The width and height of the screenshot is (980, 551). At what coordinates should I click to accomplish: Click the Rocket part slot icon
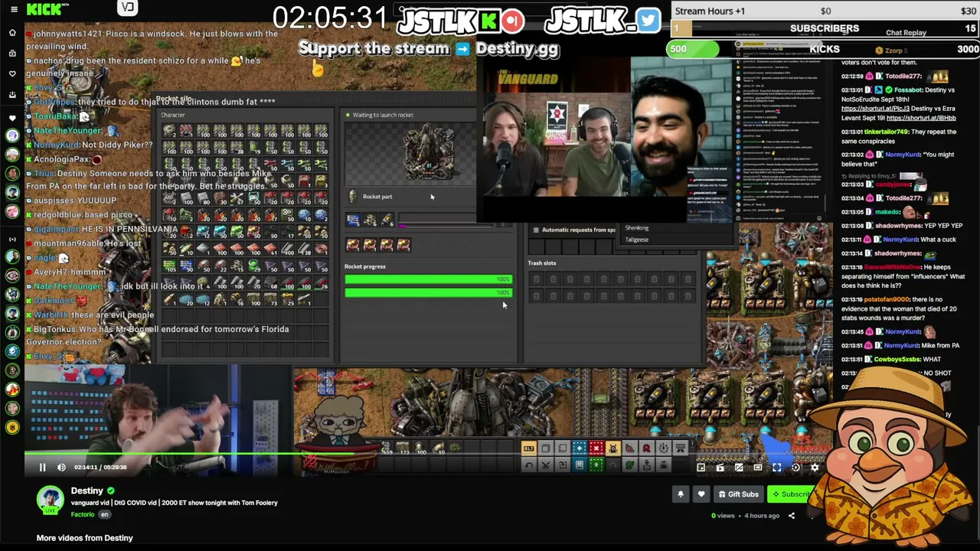pos(353,197)
